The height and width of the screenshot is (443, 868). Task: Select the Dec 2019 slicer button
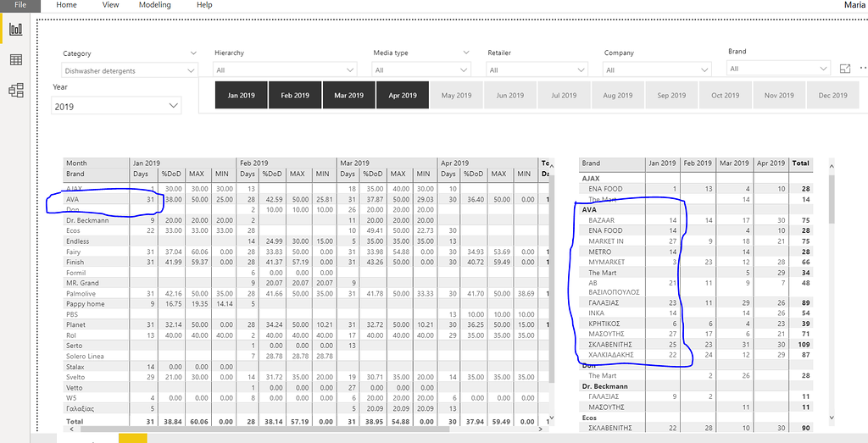click(832, 95)
